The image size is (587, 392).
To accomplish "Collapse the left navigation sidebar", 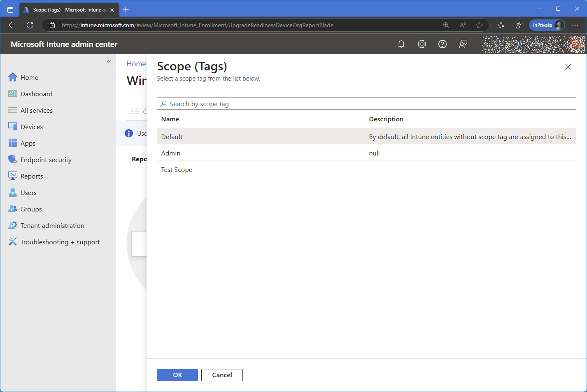I will click(x=109, y=62).
